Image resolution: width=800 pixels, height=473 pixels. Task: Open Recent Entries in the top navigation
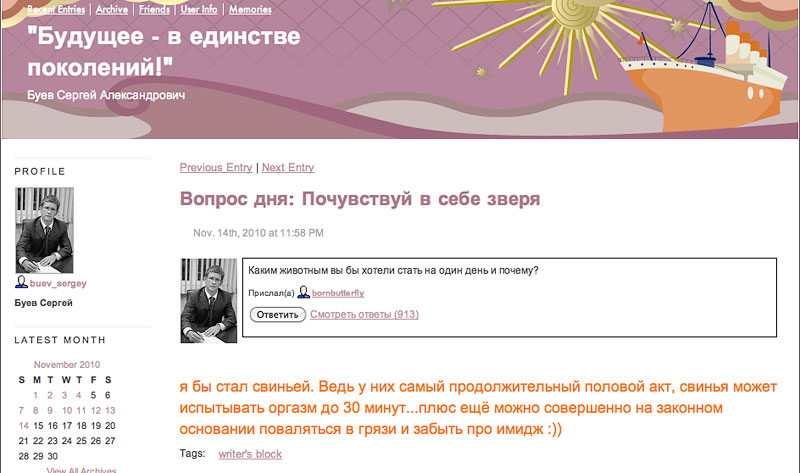tap(56, 10)
